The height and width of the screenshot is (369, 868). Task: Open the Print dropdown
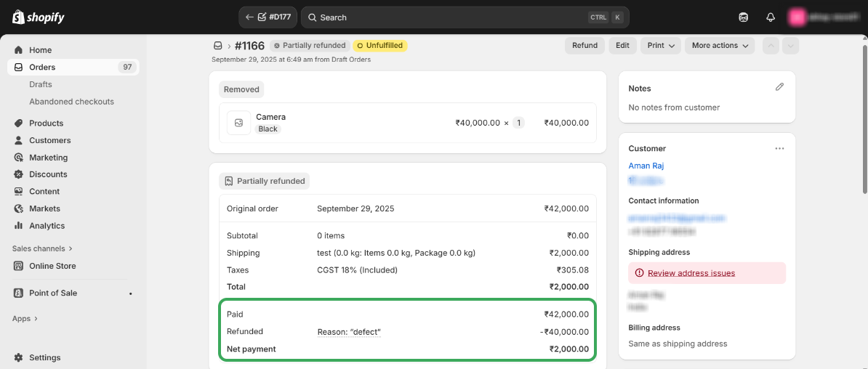[x=661, y=46]
